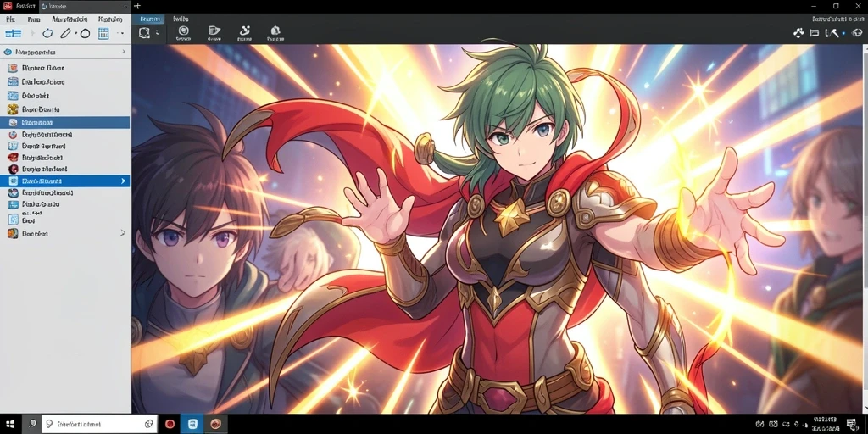The width and height of the screenshot is (868, 434).
Task: Open the first menu in the menu bar
Action: click(10, 19)
